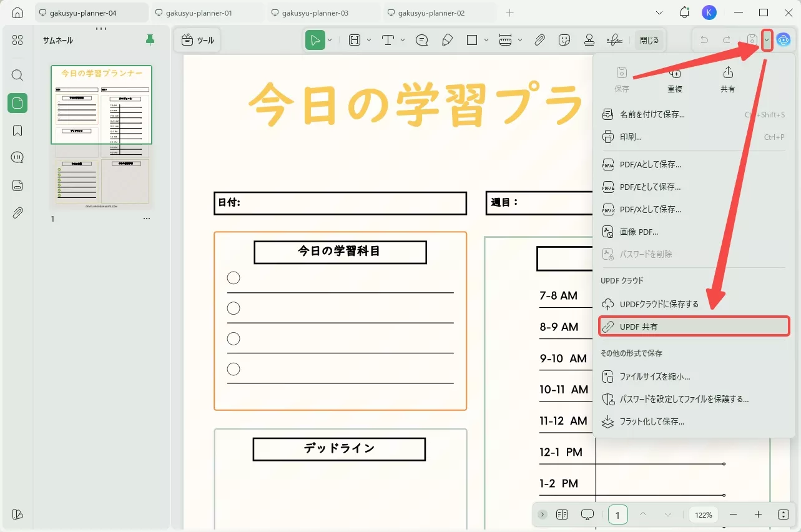Select UPDF 共有 from the menu
This screenshot has width=801, height=532.
(640, 326)
